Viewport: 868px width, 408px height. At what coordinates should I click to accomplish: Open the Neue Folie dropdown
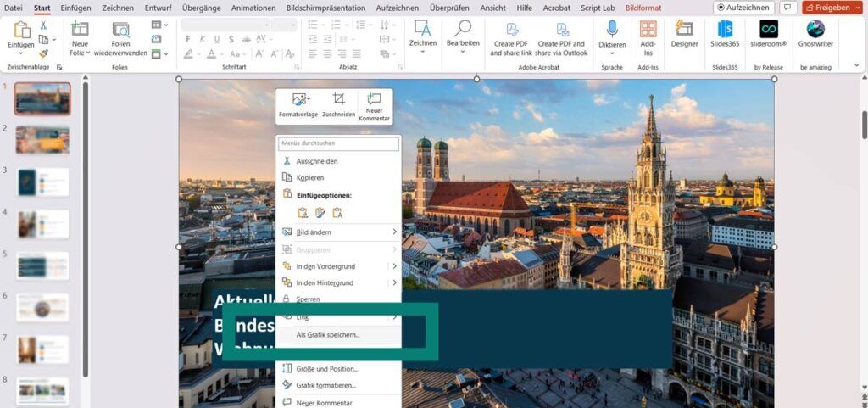(79, 52)
